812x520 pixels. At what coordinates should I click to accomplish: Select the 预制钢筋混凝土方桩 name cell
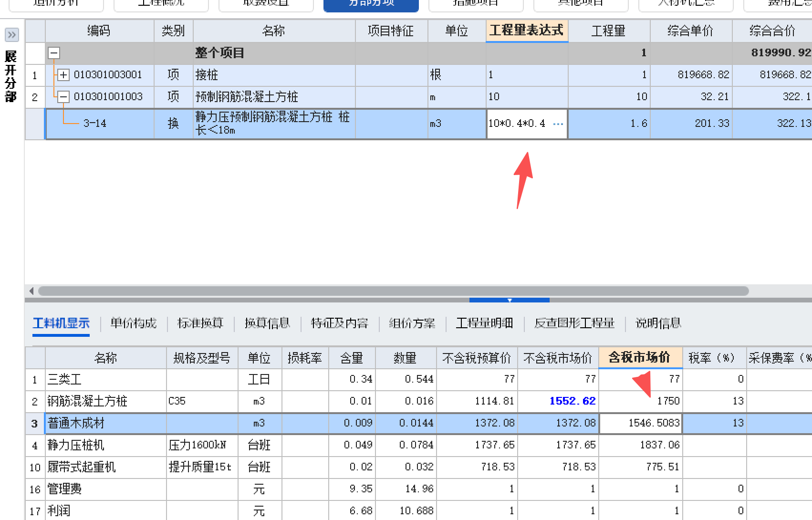pyautogui.click(x=274, y=97)
